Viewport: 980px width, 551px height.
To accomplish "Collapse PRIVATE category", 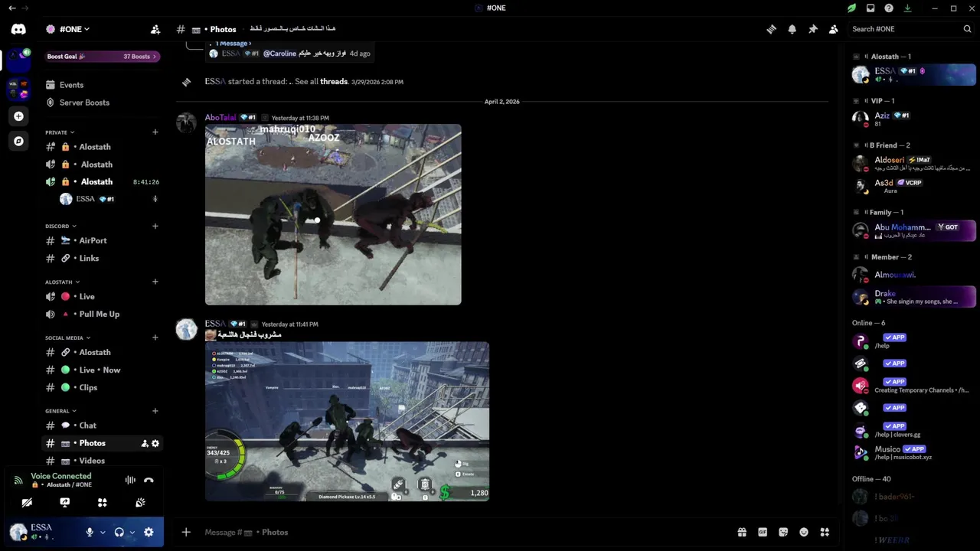I will pos(60,132).
